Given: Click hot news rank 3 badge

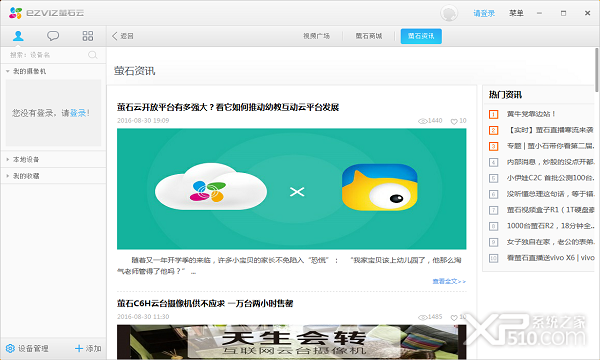Looking at the screenshot, I should [494, 146].
